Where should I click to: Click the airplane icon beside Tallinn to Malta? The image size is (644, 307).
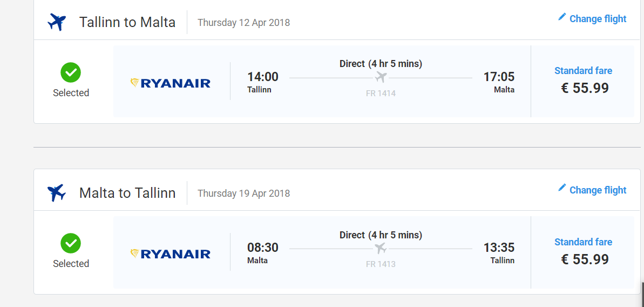click(x=57, y=22)
